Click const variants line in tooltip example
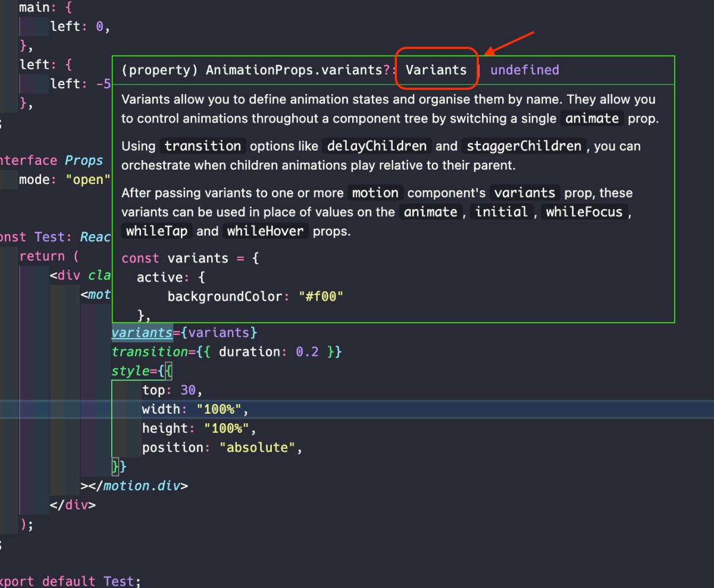714x588 pixels. (190, 258)
